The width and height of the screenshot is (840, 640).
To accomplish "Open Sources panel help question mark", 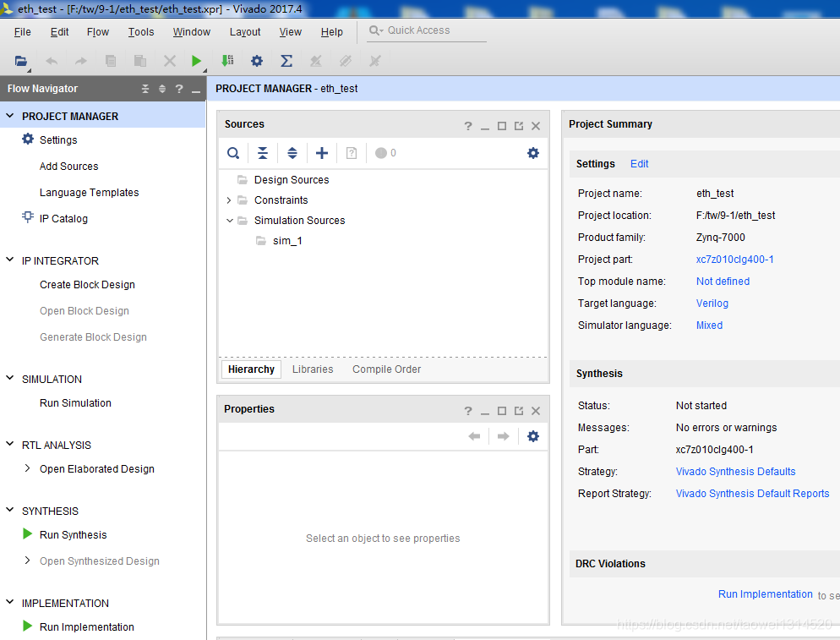I will 468,126.
